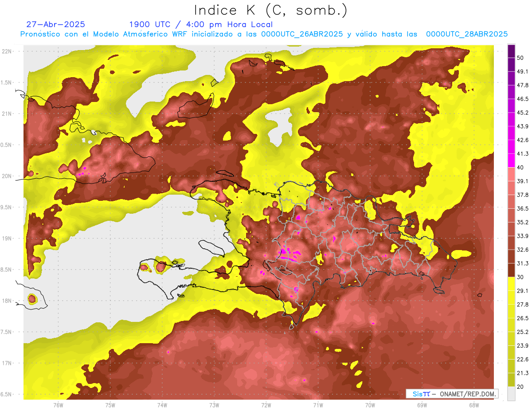This screenshot has height=411, width=532.
Task: Select the "72W" longitude label
Action: [266, 405]
